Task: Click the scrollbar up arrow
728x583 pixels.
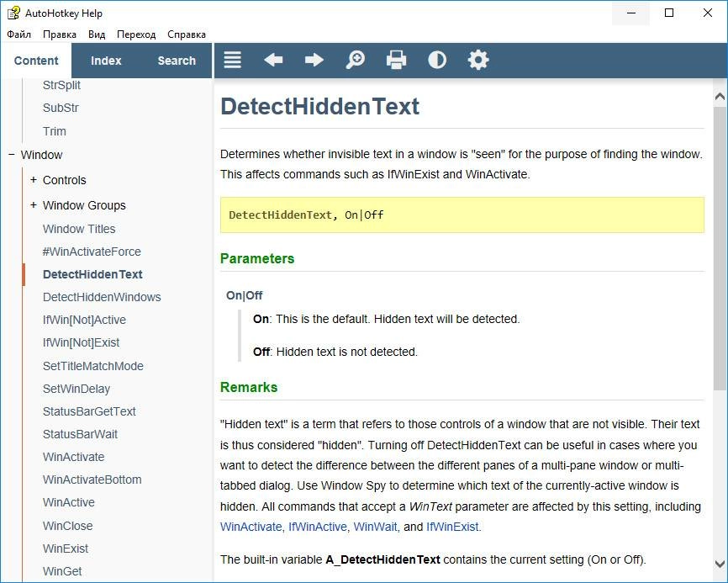Action: pos(720,96)
